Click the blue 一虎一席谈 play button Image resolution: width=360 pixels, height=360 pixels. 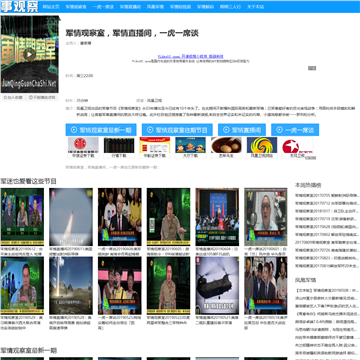(295, 130)
